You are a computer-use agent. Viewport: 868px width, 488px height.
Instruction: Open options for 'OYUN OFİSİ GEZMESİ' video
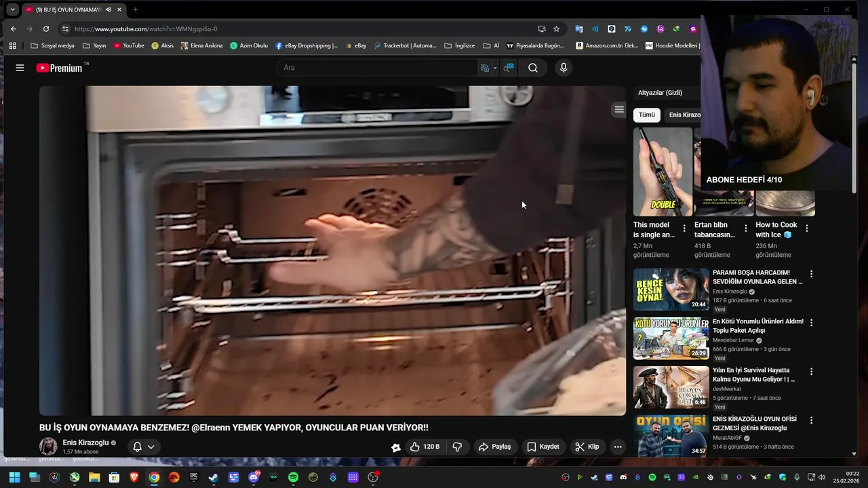pyautogui.click(x=811, y=420)
